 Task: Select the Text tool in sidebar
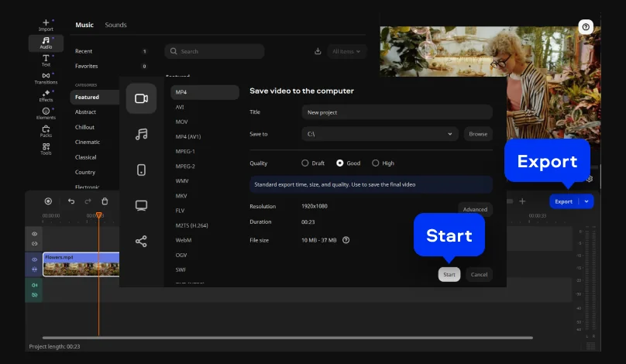46,60
